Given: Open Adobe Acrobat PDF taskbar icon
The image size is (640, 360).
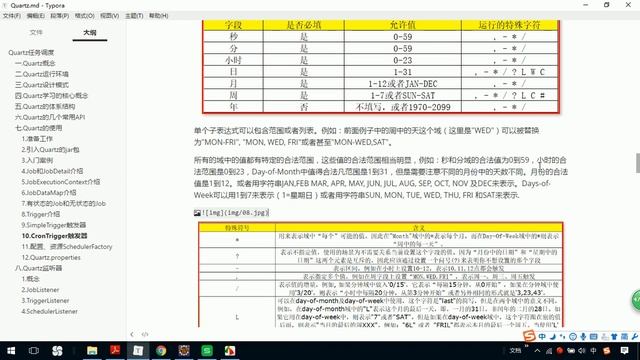Looking at the screenshot, I should [x=115, y=351].
